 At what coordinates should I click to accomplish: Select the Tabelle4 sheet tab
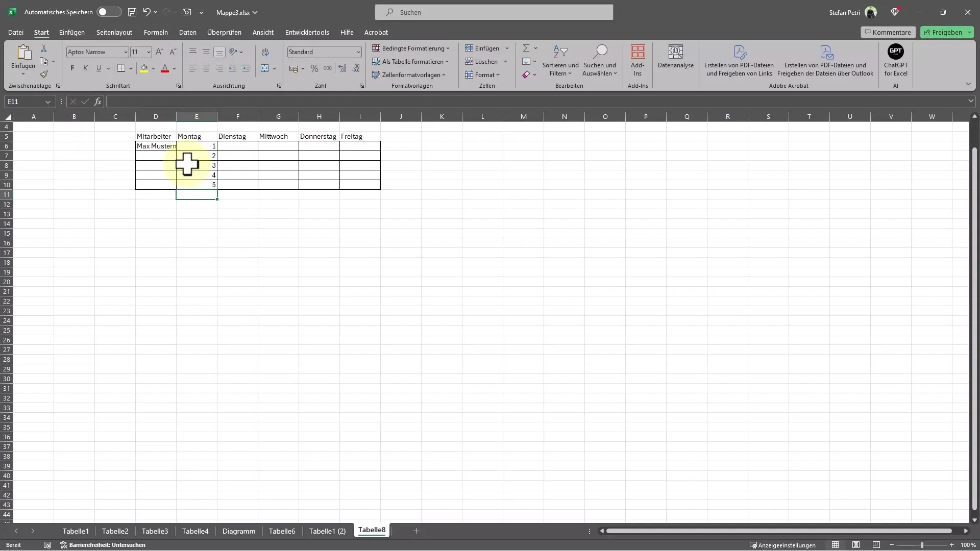(195, 531)
